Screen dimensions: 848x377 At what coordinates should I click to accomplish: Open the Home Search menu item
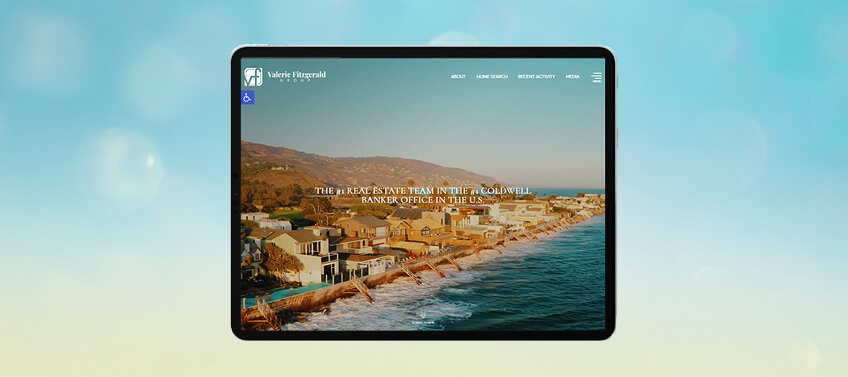coord(492,77)
